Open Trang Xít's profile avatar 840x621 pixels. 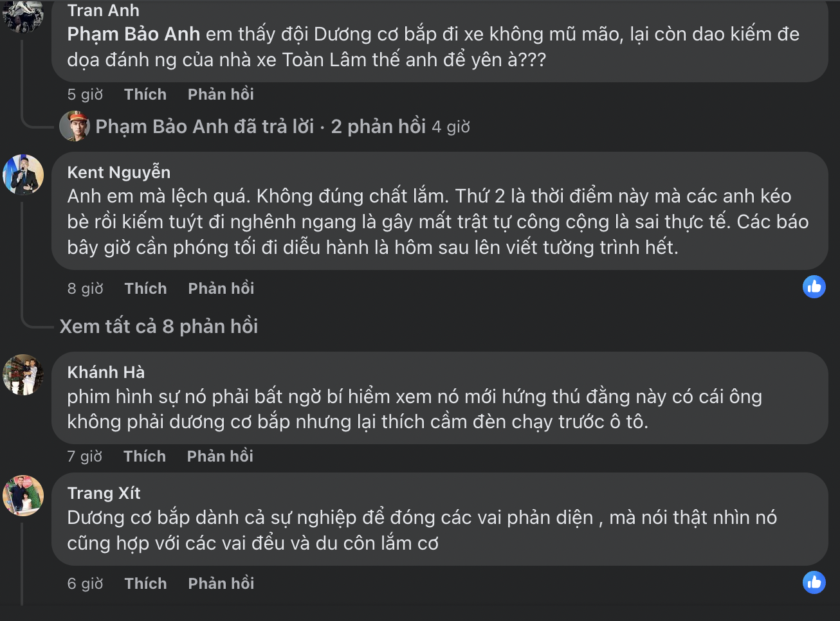[23, 496]
